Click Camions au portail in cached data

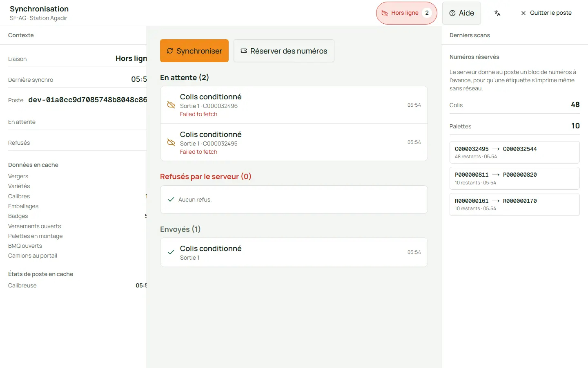click(33, 256)
